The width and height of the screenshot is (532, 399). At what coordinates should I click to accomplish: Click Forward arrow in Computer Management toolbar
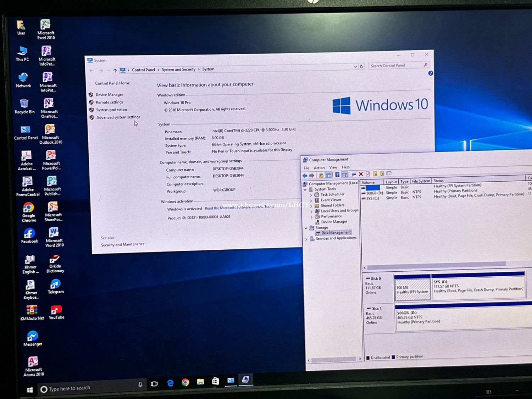pyautogui.click(x=312, y=176)
